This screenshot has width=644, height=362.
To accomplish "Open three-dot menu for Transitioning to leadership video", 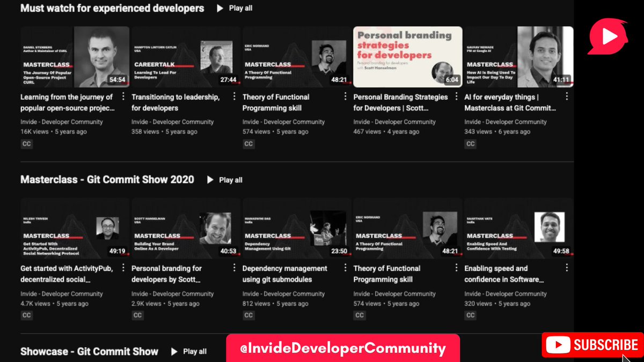I will coord(234,97).
